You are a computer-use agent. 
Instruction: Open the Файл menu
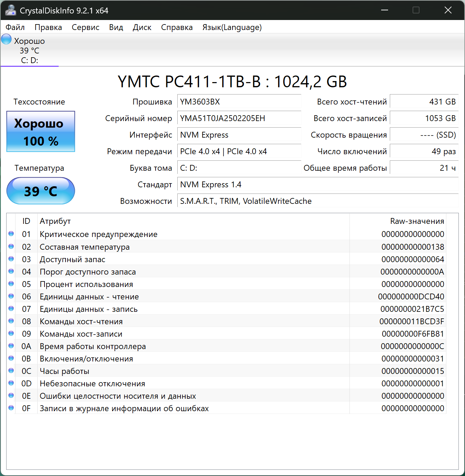(15, 27)
